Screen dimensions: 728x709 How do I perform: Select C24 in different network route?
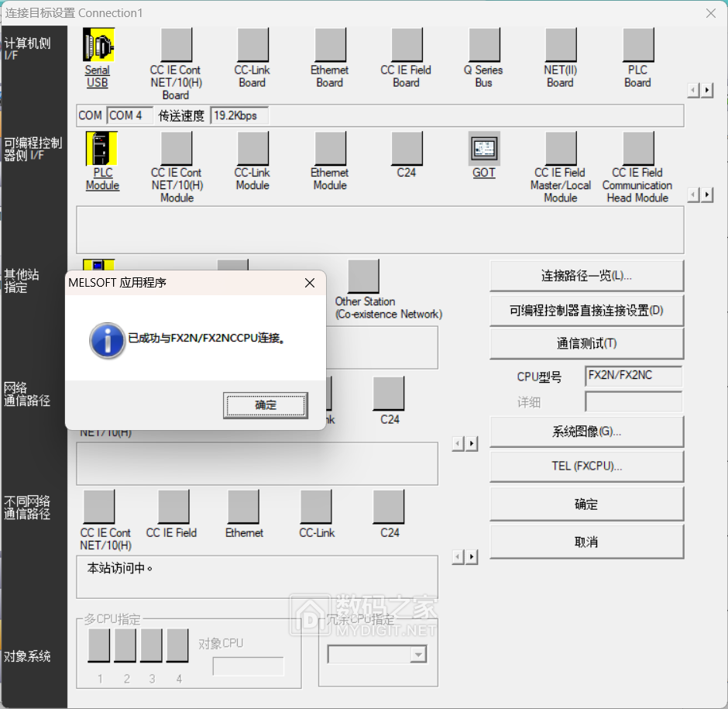click(x=389, y=507)
